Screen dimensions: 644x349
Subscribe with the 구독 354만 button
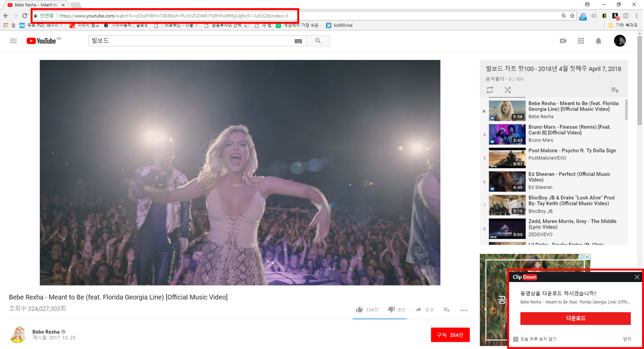450,335
